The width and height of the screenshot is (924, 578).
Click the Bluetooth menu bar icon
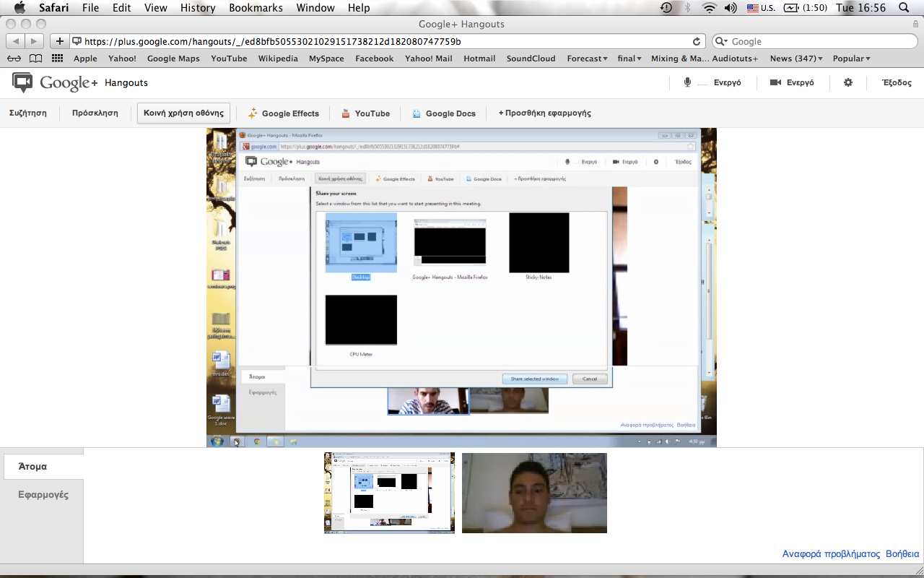point(687,8)
